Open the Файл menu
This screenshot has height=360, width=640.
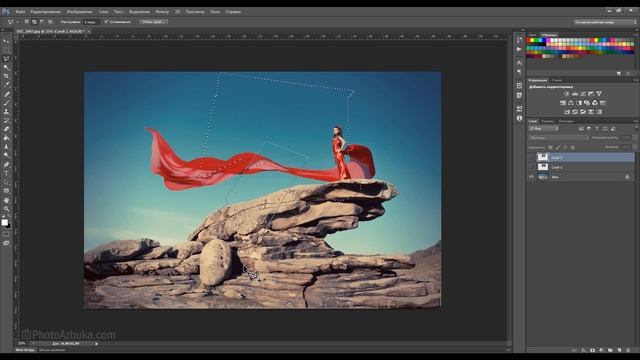[x=20, y=12]
